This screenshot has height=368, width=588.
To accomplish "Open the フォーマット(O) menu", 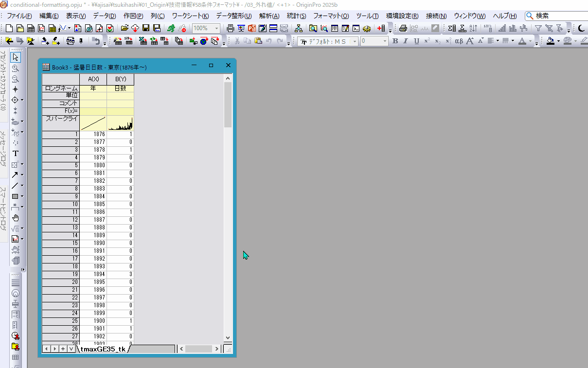I will (331, 16).
